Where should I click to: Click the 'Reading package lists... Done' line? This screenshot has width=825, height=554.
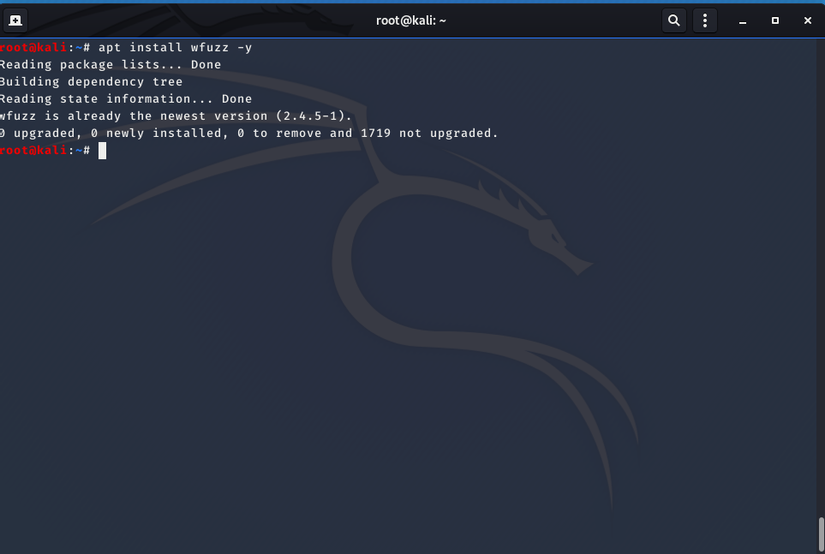[x=110, y=65]
